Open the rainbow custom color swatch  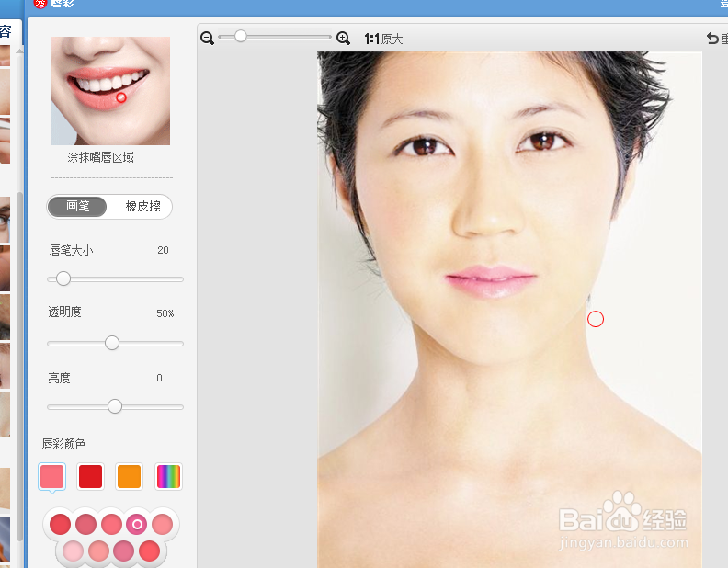168,476
